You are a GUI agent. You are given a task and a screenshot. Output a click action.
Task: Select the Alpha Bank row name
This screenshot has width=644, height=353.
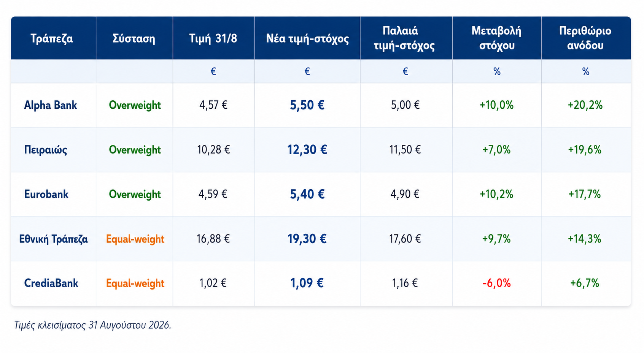click(51, 105)
